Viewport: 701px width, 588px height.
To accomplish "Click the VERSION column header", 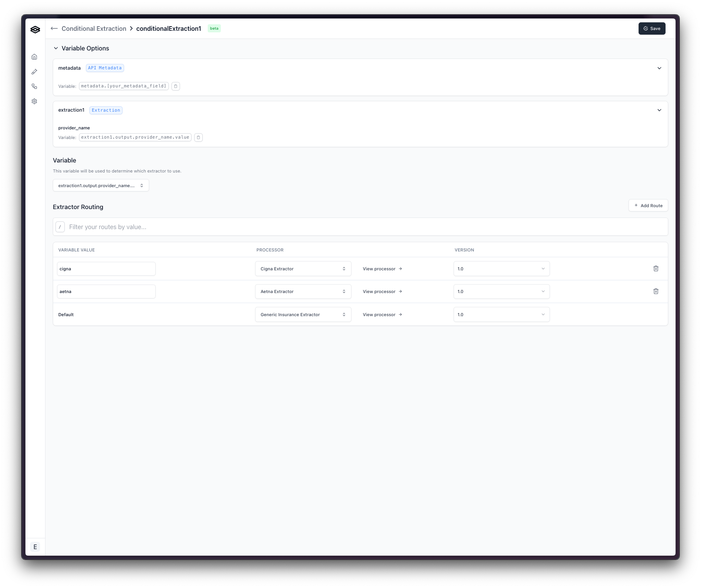I will [464, 250].
